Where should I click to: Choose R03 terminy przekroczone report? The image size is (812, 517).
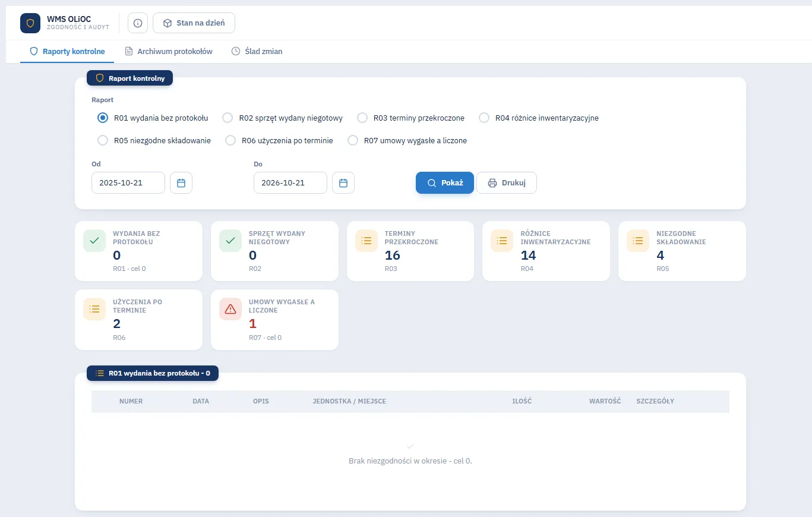[362, 118]
